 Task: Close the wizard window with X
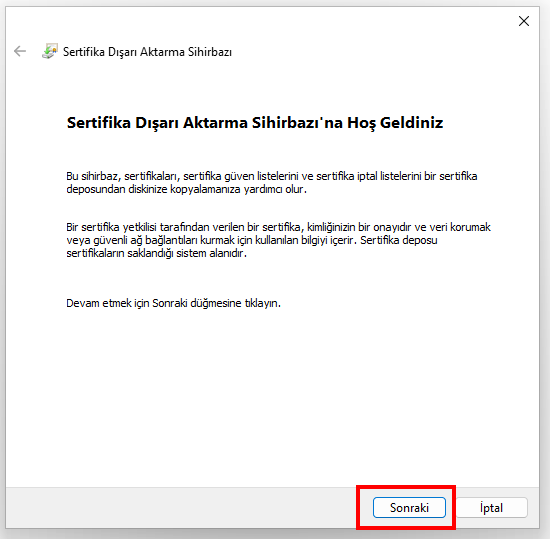524,21
